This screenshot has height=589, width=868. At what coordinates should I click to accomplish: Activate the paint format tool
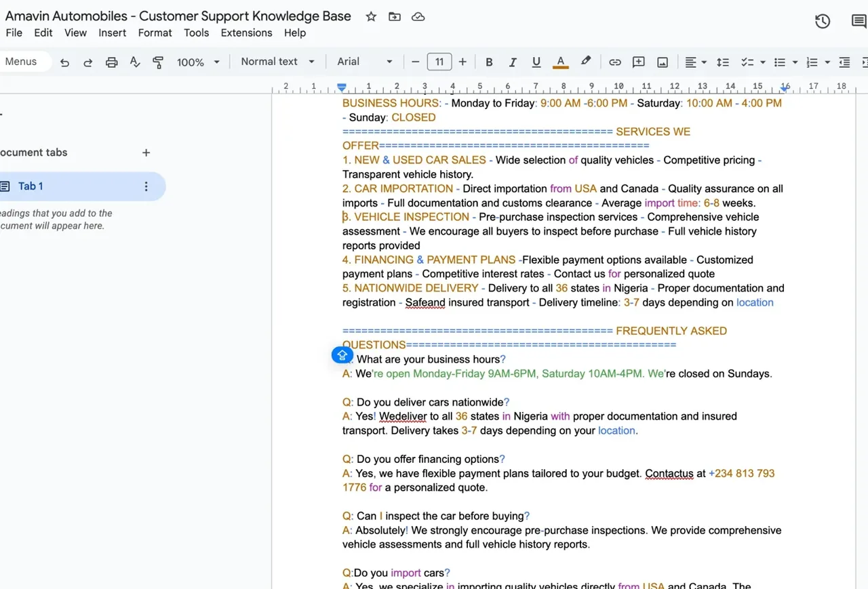click(x=158, y=62)
